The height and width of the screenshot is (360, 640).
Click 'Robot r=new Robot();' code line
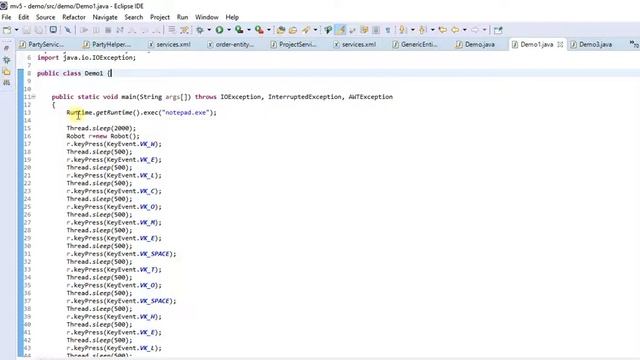[x=103, y=136]
